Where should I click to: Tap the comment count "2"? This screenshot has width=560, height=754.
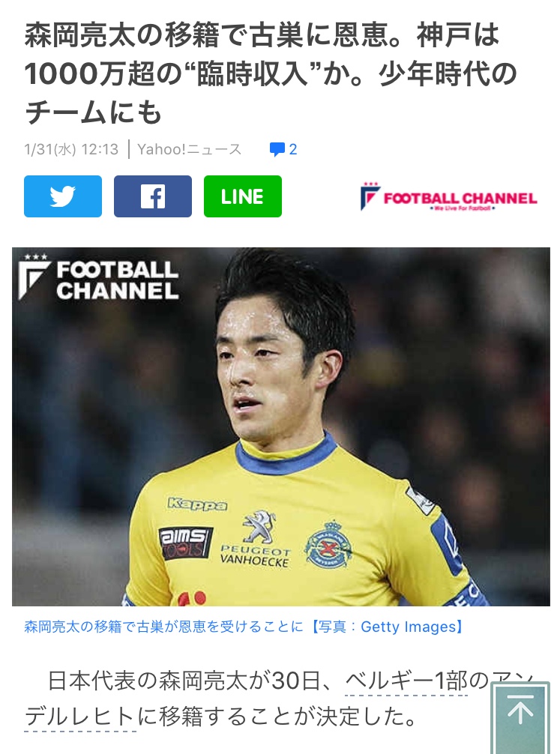pos(292,150)
